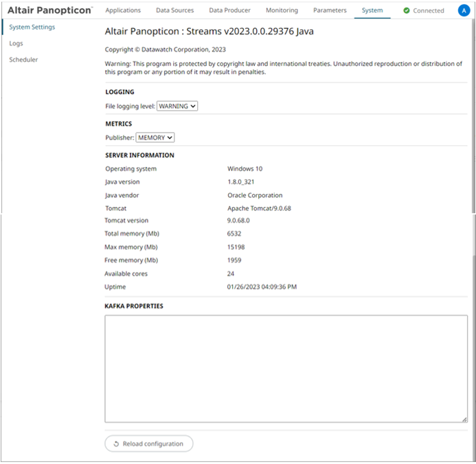Select the System tab

pos(372,10)
